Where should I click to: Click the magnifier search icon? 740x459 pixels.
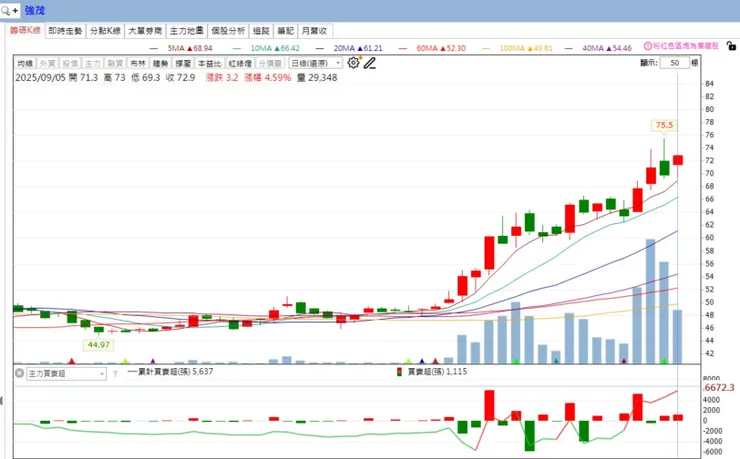6,10
